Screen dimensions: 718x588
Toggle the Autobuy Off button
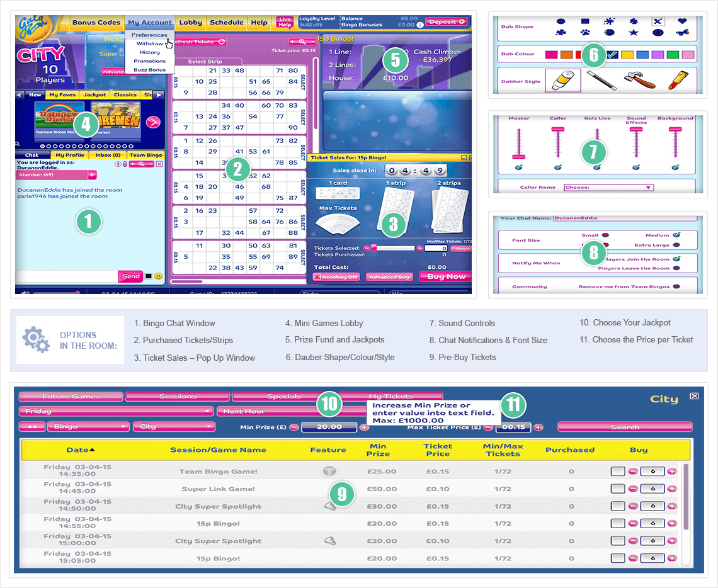click(336, 277)
